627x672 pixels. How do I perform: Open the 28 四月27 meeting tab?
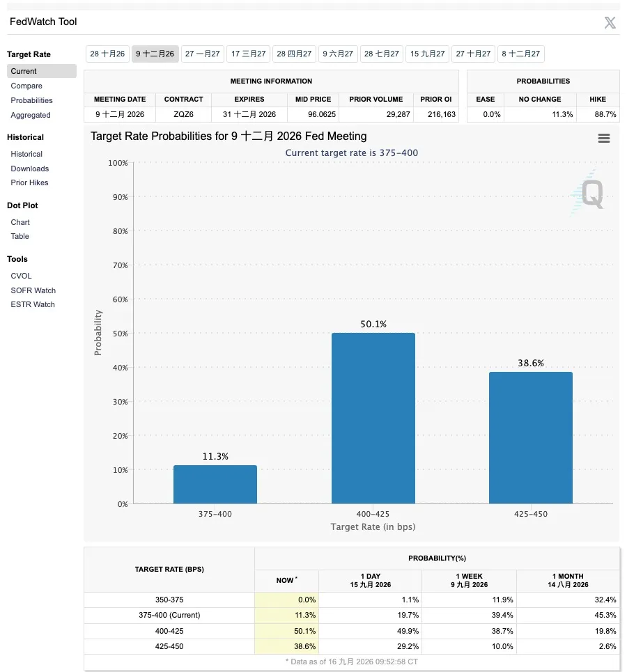pyautogui.click(x=294, y=54)
